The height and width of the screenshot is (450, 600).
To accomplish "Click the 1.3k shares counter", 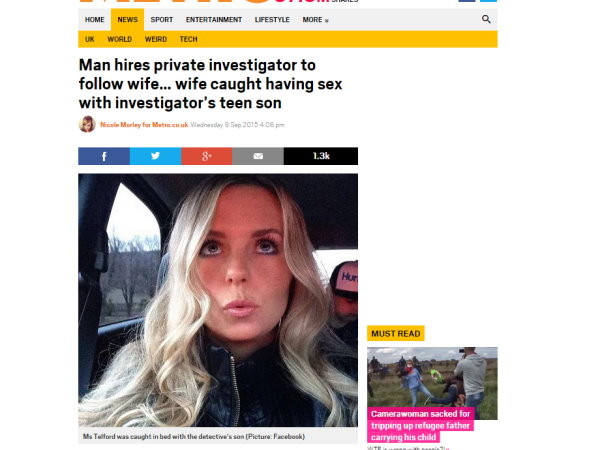I will pyautogui.click(x=321, y=156).
